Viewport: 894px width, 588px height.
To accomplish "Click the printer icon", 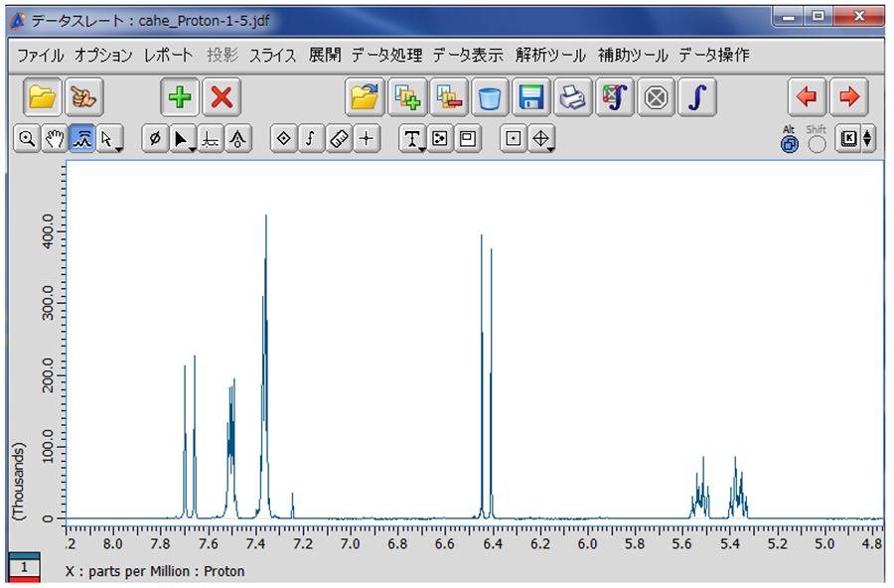I will [x=572, y=97].
